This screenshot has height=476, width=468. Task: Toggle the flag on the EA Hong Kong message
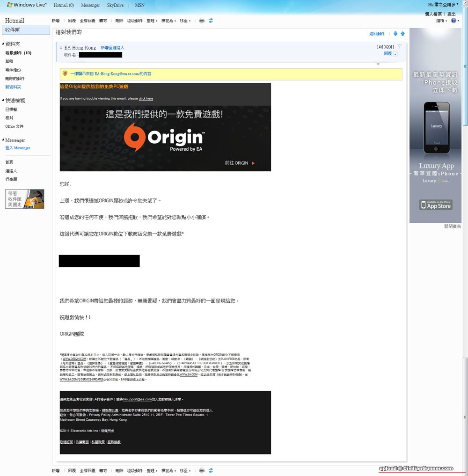399,46
